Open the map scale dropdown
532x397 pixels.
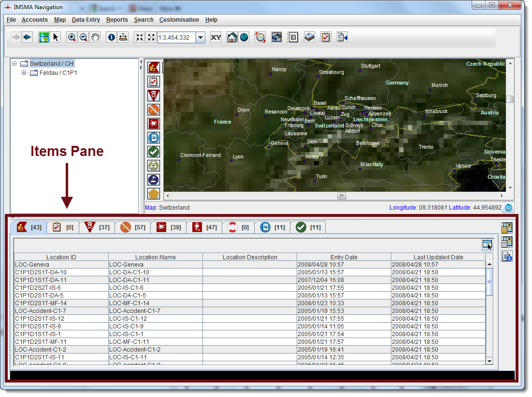point(201,38)
